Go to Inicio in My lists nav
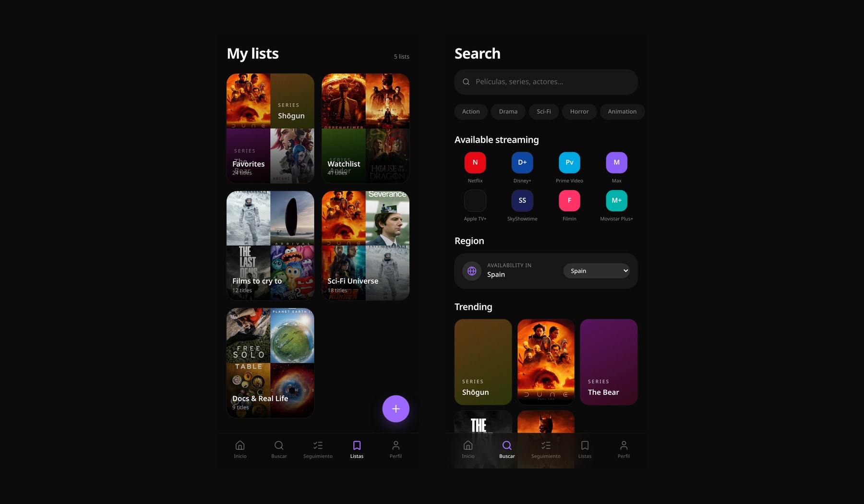The image size is (864, 504). coord(240,449)
